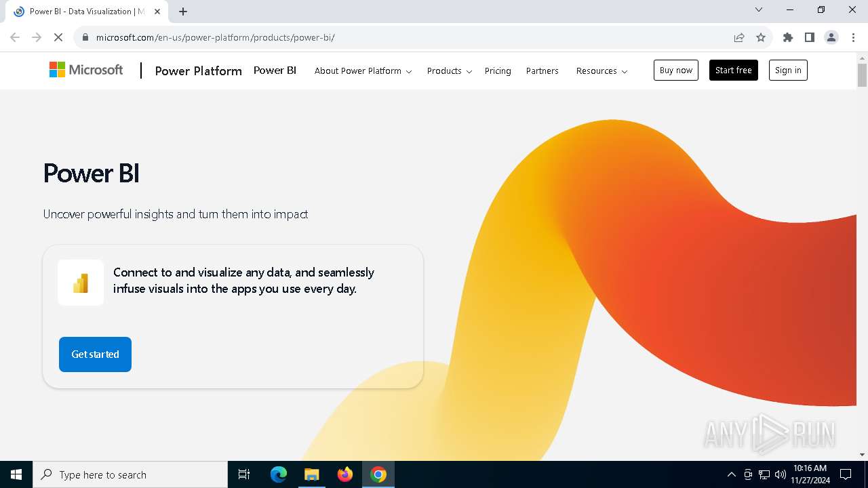
Task: Open the taskbar clock and date
Action: 810,474
